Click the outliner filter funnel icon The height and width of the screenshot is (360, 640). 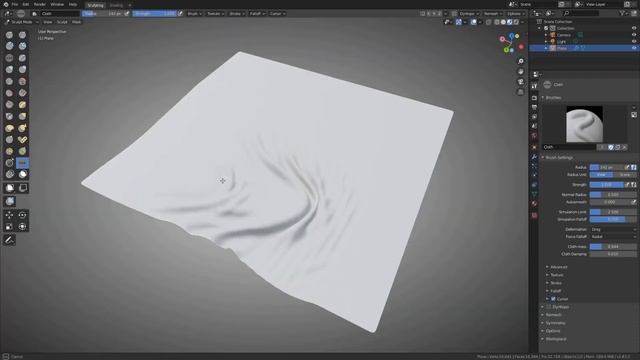[x=622, y=13]
